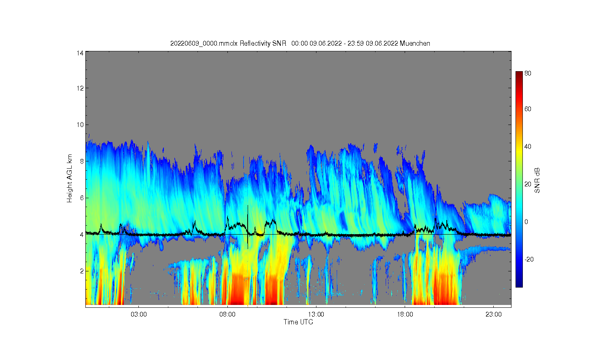Click the height axis label 6

(x=82, y=198)
